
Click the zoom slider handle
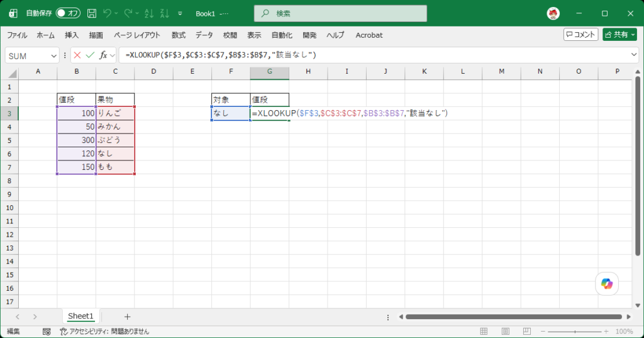pos(575,332)
